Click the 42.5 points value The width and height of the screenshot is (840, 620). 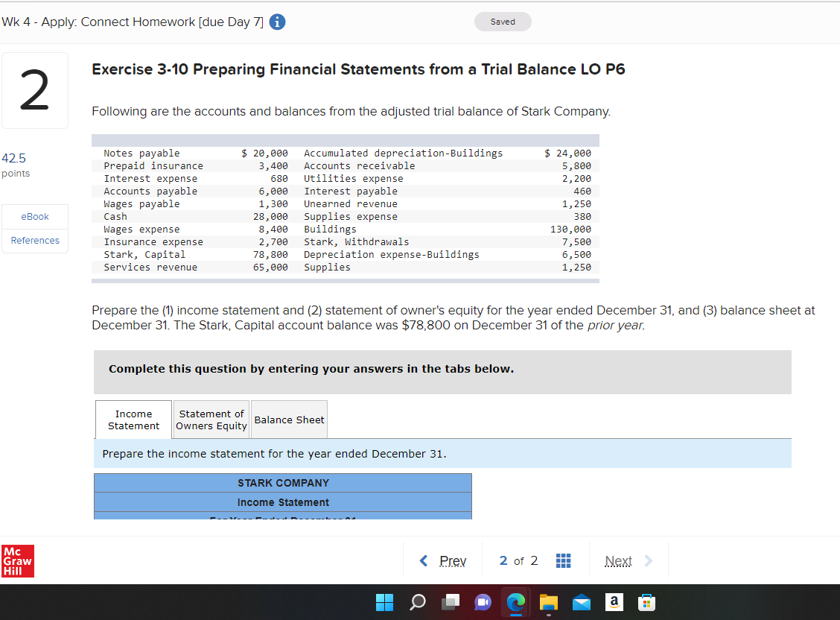coord(13,159)
